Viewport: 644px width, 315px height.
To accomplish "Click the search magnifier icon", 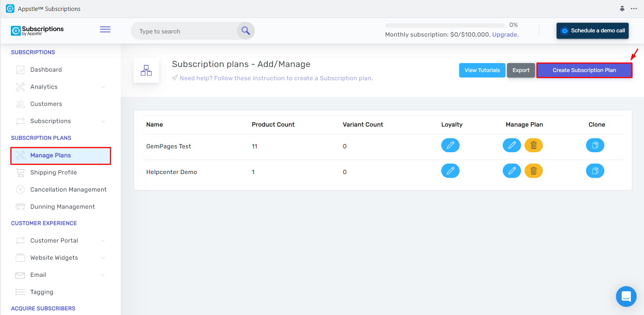I will tap(246, 31).
